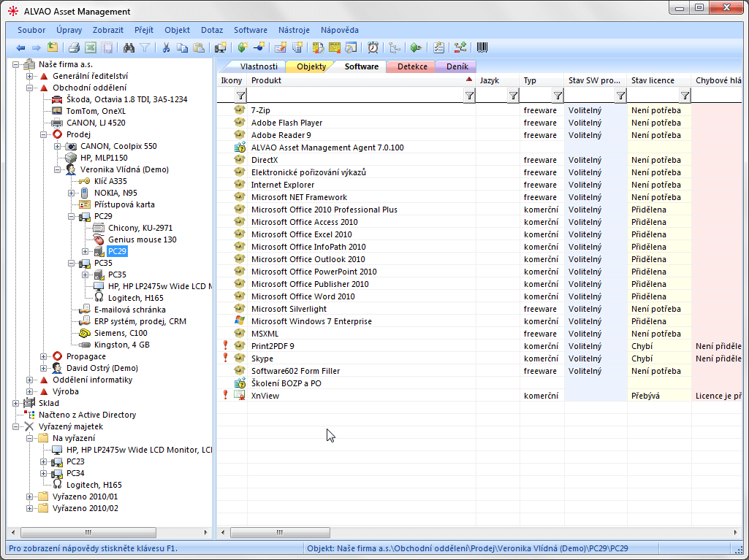The image size is (749, 560).
Task: Expand the Sklad tree node
Action: click(16, 404)
